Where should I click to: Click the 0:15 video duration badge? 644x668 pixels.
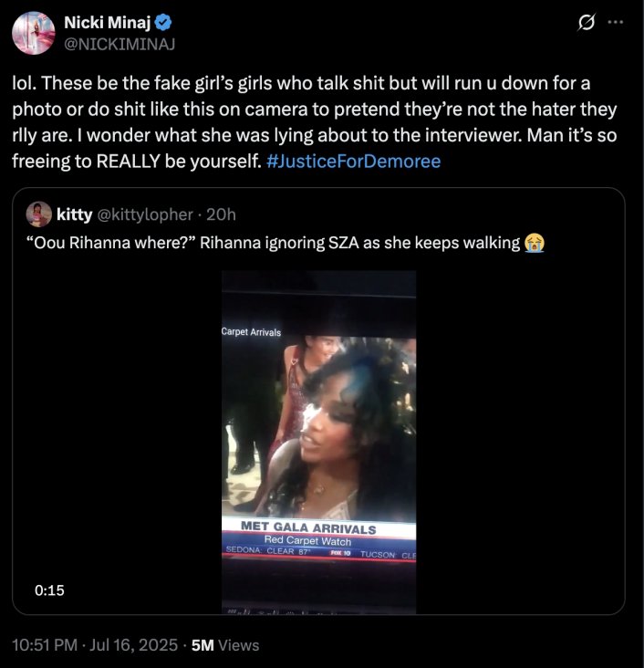point(49,590)
